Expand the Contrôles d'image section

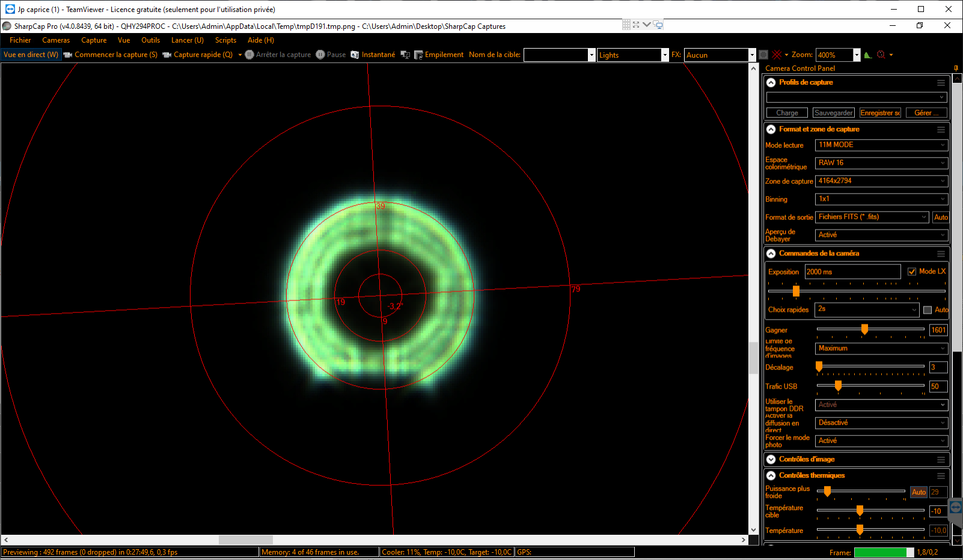pos(771,460)
